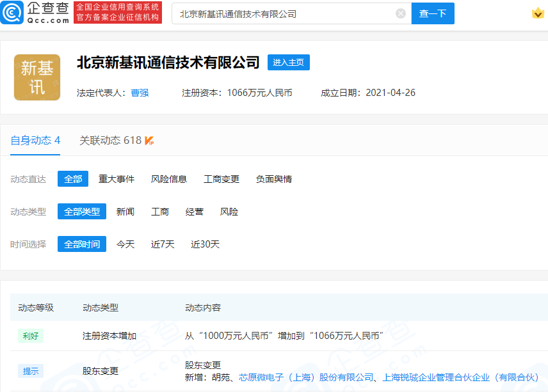Switch to the 自身动态 4 tab

coord(35,140)
